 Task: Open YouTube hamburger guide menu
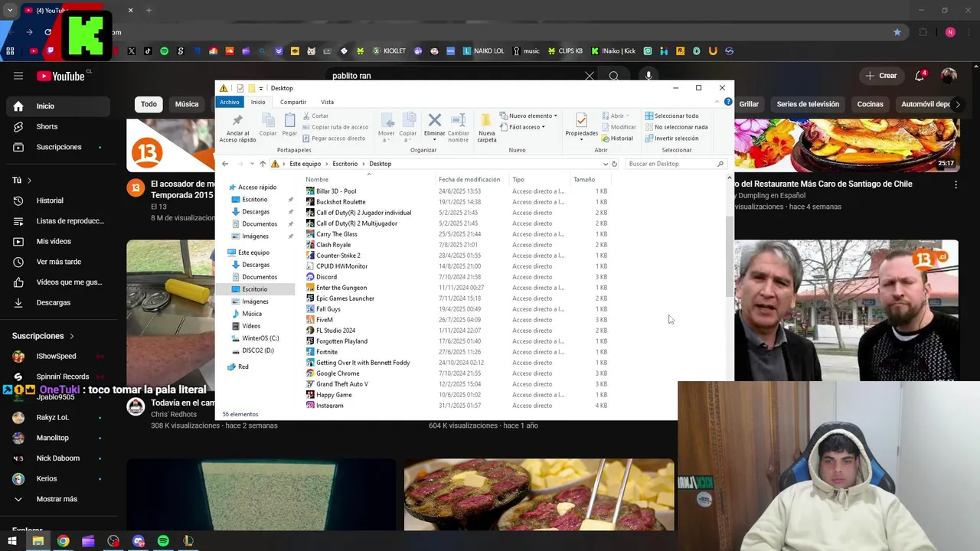[x=18, y=76]
